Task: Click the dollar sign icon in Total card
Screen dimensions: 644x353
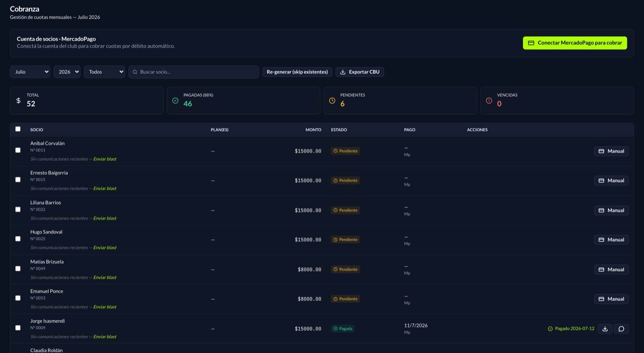Action: point(18,100)
